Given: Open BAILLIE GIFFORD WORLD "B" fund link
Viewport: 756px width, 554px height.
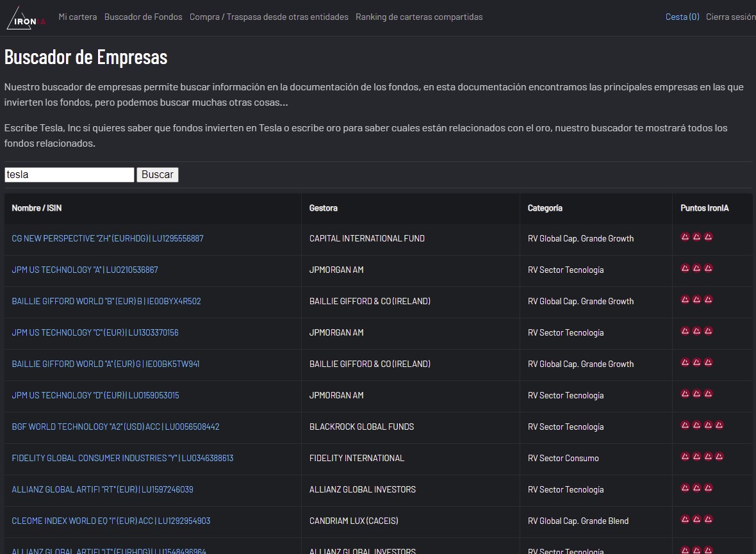Looking at the screenshot, I should (106, 301).
